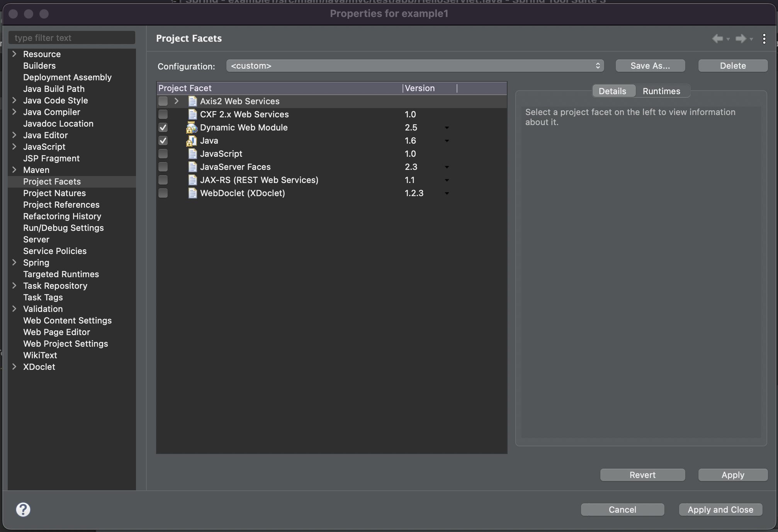
Task: Open the Java version dropdown arrow
Action: coord(447,141)
